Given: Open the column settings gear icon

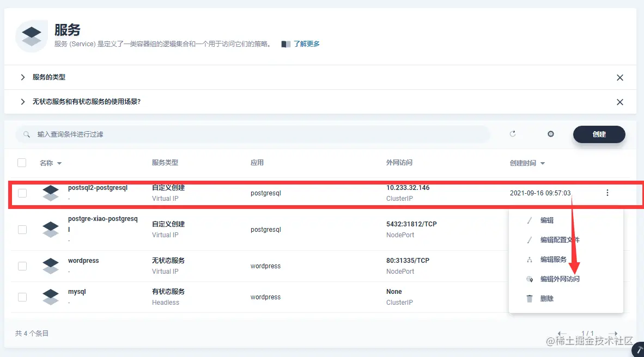Looking at the screenshot, I should 551,134.
